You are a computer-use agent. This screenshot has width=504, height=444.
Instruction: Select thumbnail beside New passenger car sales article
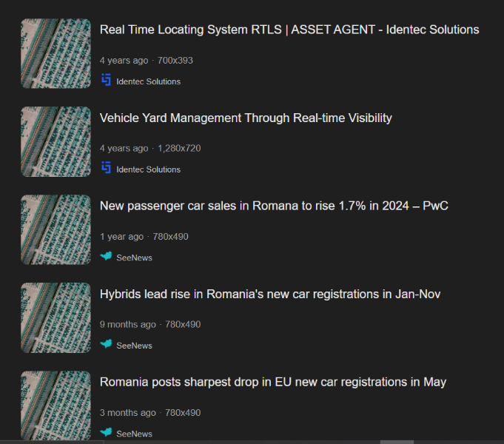(56, 230)
